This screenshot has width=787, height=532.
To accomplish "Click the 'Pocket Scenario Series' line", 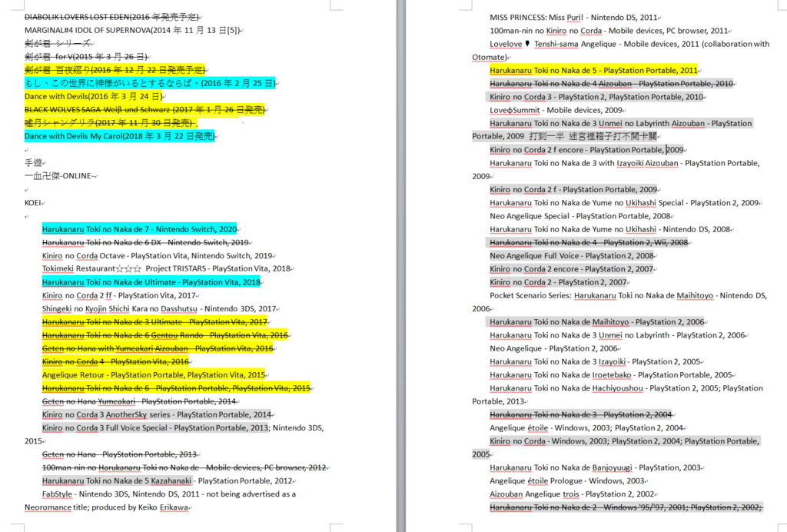I will pyautogui.click(x=629, y=296).
